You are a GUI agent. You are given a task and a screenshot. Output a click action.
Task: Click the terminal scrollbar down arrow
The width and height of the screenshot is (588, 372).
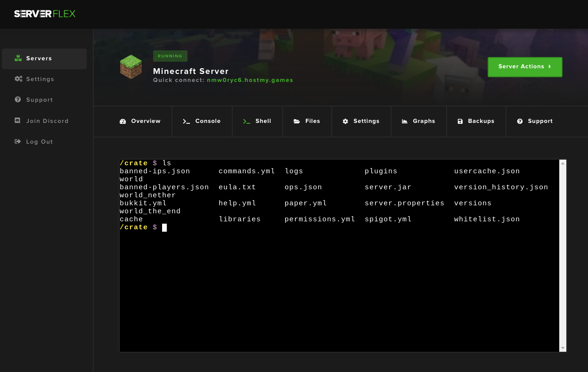563,348
